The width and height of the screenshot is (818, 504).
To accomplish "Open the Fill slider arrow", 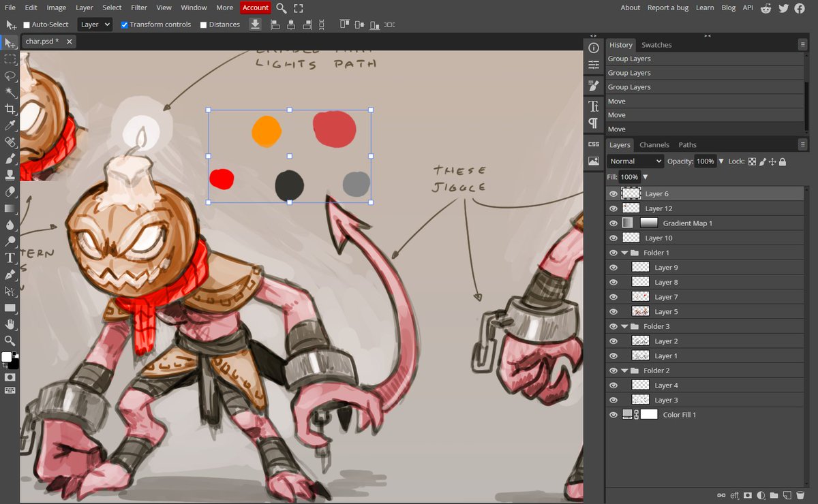I will (x=646, y=177).
